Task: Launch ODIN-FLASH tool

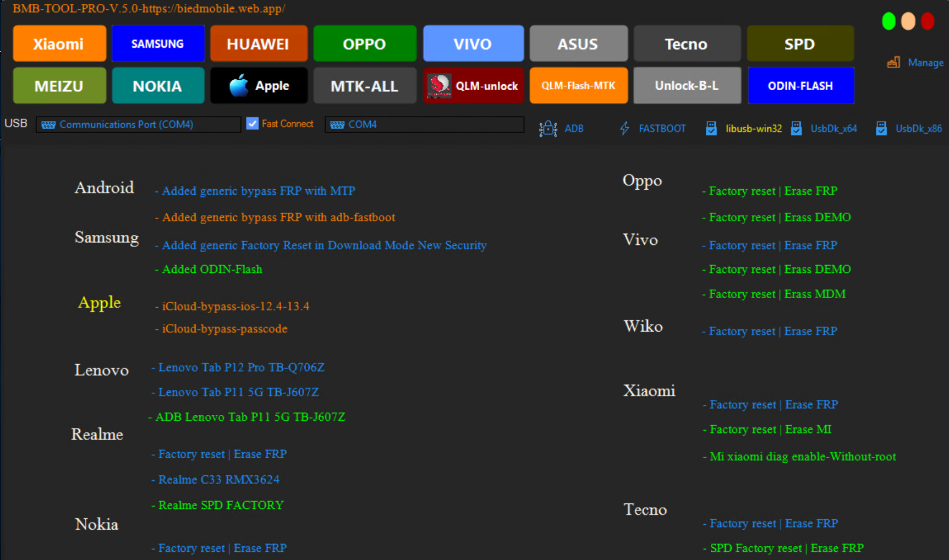Action: pyautogui.click(x=800, y=86)
